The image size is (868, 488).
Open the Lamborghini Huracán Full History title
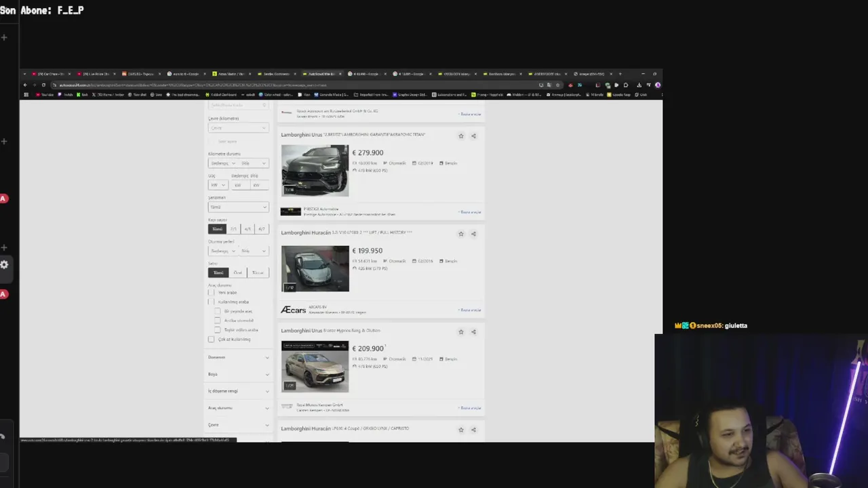[x=347, y=232]
